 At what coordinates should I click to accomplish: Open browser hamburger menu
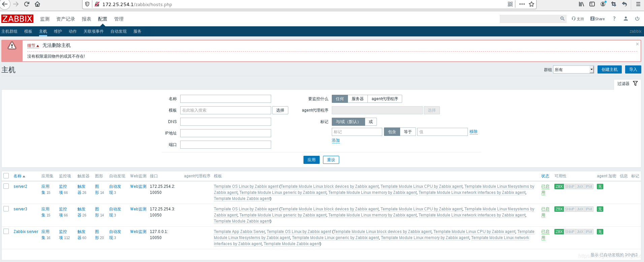[638, 4]
